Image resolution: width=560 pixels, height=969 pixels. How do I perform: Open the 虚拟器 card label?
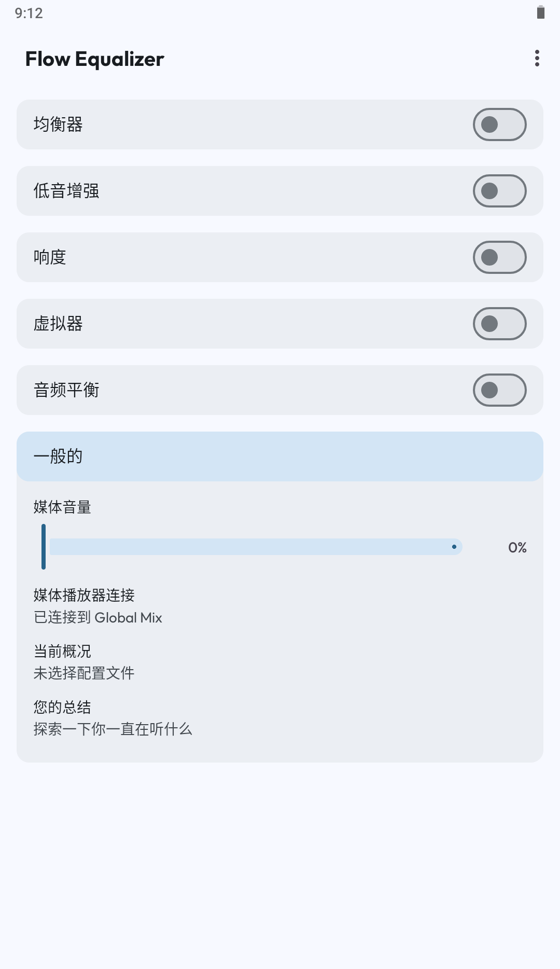click(x=58, y=324)
